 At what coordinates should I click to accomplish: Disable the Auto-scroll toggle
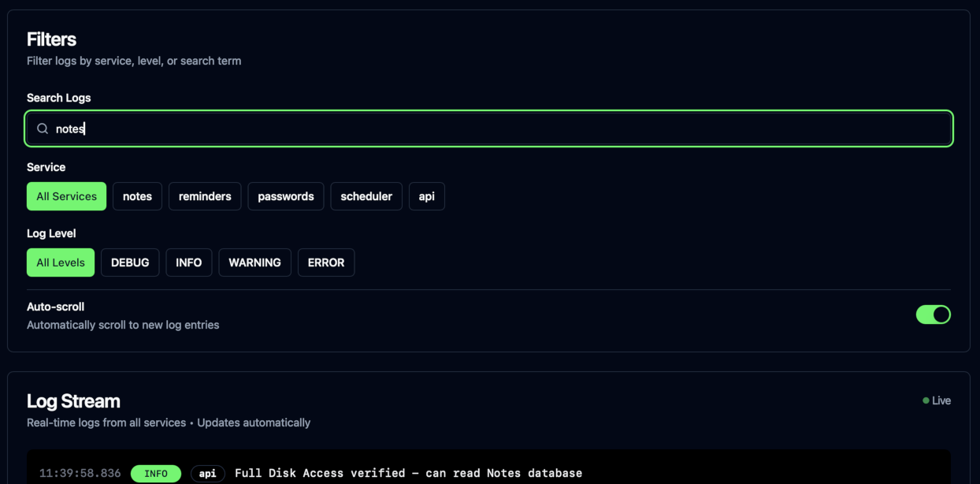point(934,315)
